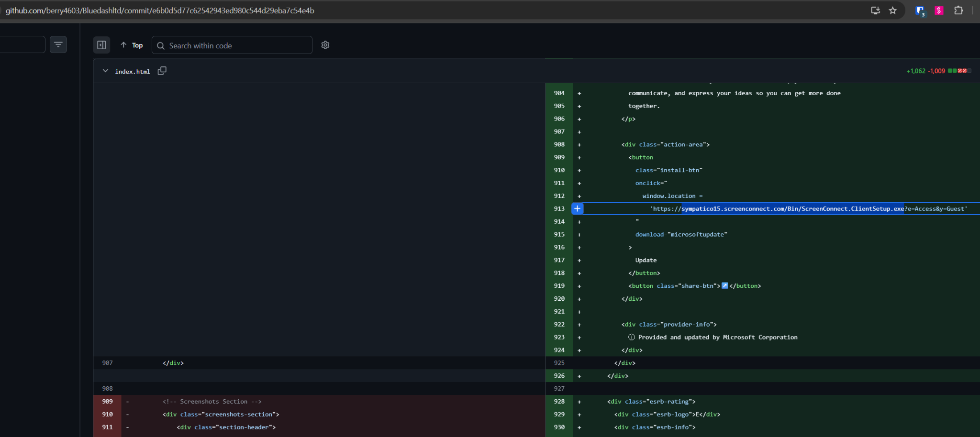
Task: Jump to Top of the diff
Action: click(132, 45)
